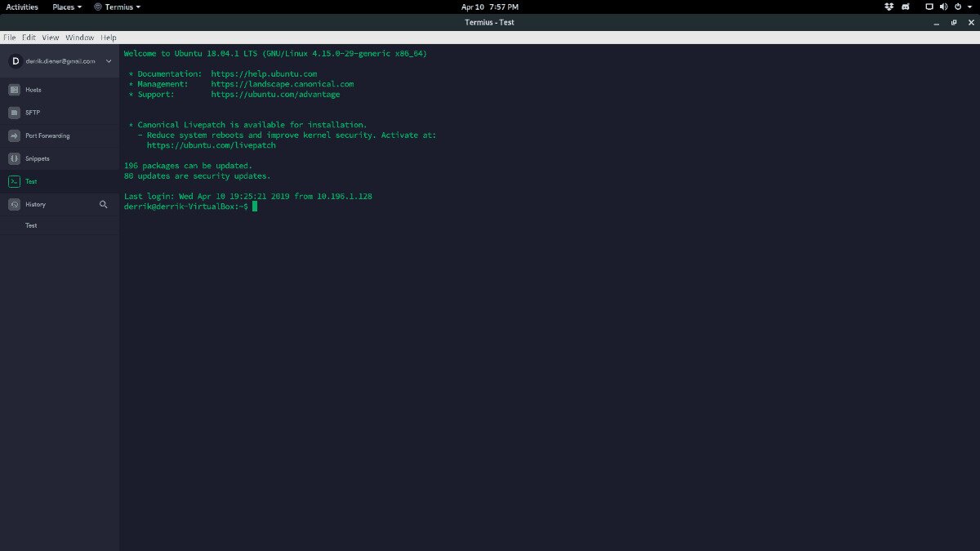Viewport: 980px width, 551px height.
Task: Click the user avatar circle for derrik.diener
Action: [x=15, y=60]
